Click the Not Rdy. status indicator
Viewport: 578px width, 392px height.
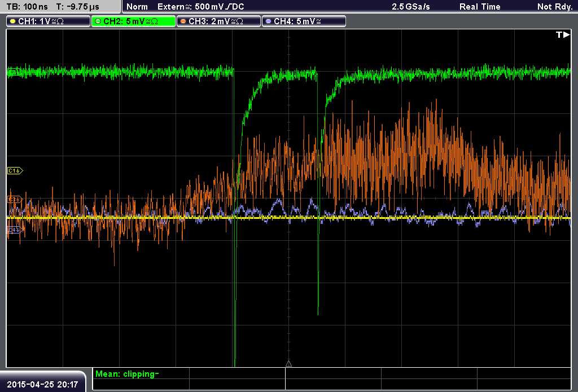coord(555,7)
